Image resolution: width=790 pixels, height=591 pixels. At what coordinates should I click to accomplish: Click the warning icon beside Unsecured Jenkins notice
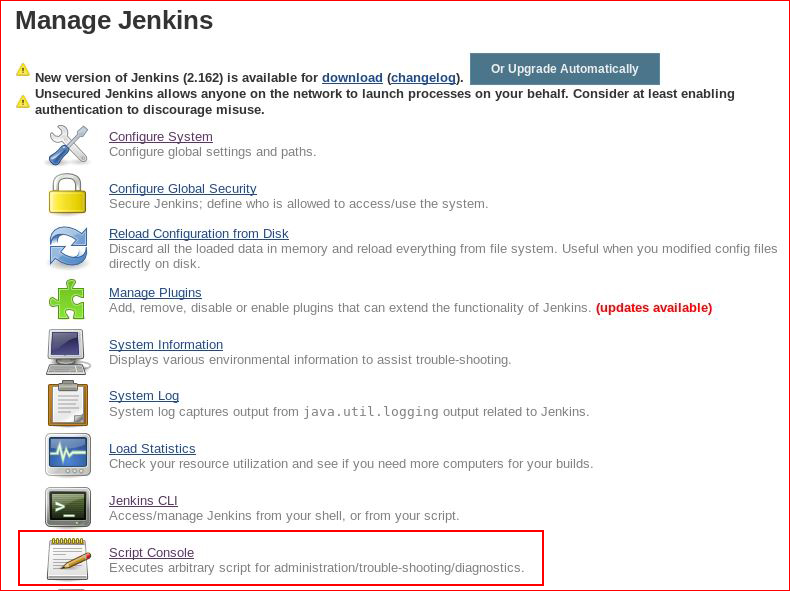[x=23, y=101]
